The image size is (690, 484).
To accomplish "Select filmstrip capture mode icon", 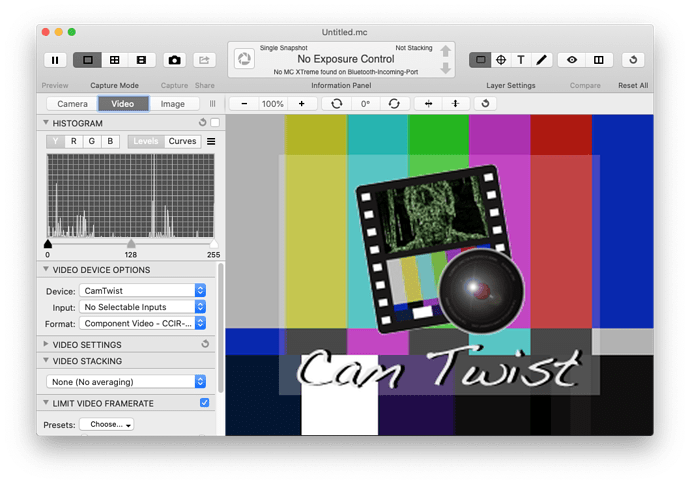I will pyautogui.click(x=141, y=60).
